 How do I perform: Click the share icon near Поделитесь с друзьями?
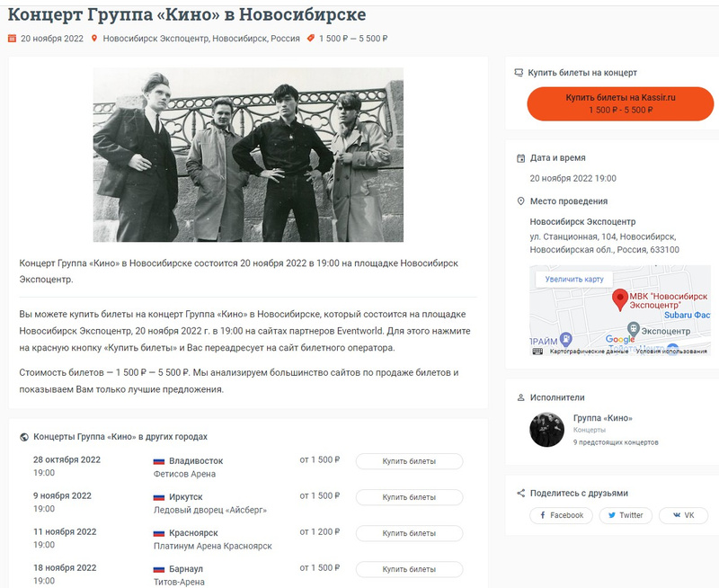[x=521, y=493]
